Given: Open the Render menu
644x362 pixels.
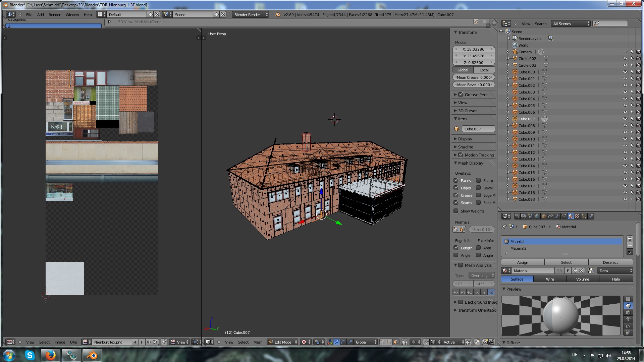Looking at the screenshot, I should click(54, 14).
